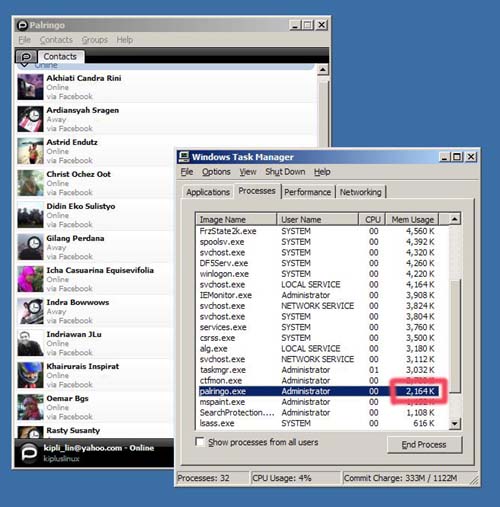Click the End Process button

[424, 444]
